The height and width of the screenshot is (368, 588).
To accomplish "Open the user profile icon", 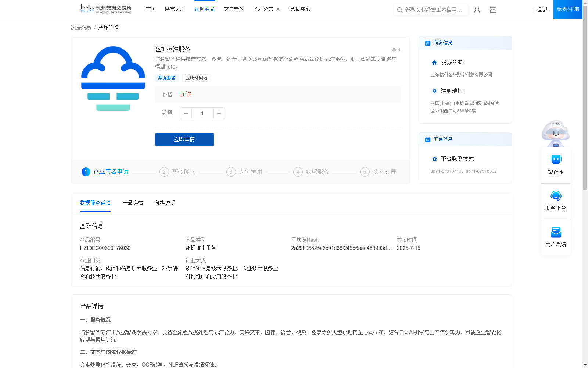I will point(477,10).
